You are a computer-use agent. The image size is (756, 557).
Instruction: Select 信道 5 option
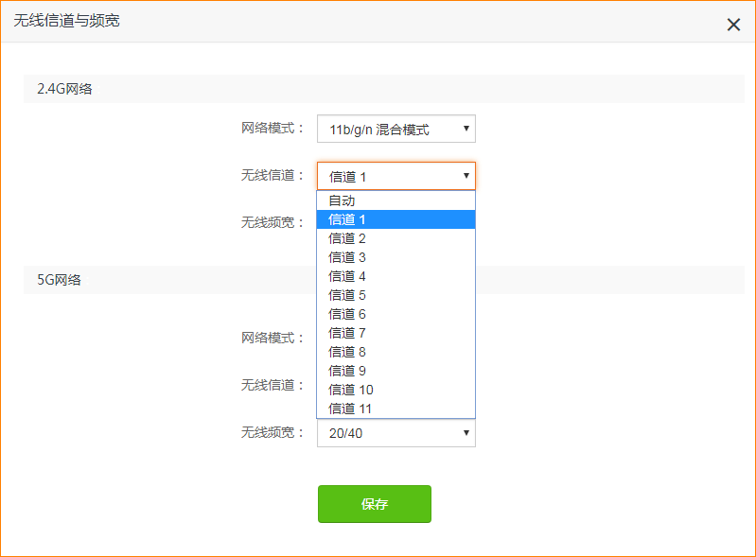(x=396, y=295)
